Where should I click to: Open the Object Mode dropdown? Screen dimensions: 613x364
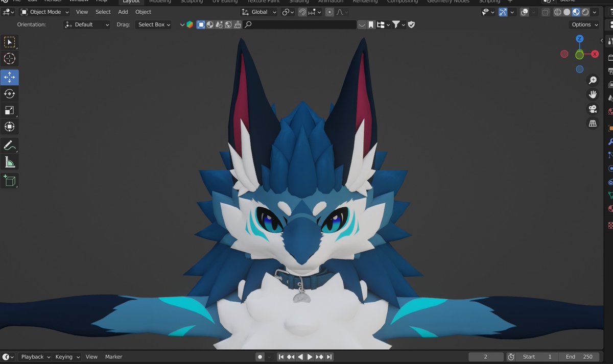point(44,12)
